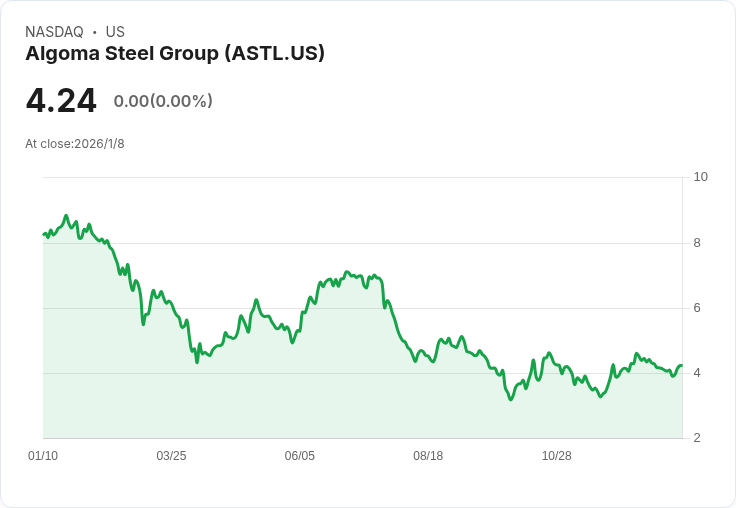
Task: Click the 4 value on the y-axis
Action: (x=697, y=373)
